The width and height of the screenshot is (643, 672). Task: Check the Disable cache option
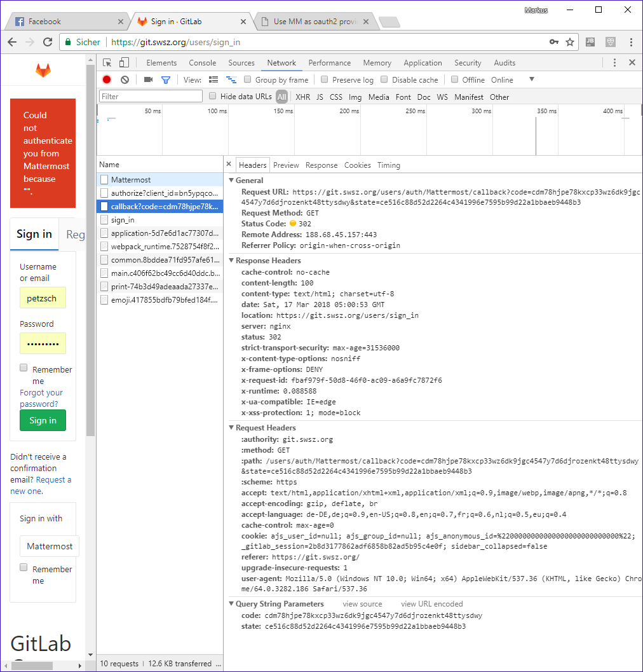pyautogui.click(x=384, y=79)
